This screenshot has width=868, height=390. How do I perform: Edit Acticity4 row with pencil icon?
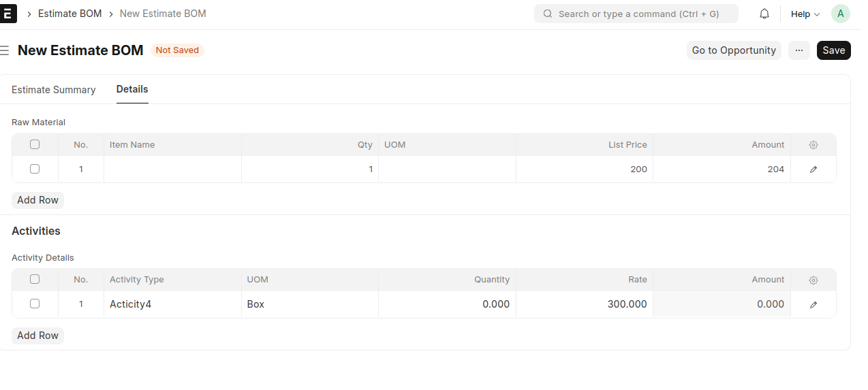click(813, 304)
